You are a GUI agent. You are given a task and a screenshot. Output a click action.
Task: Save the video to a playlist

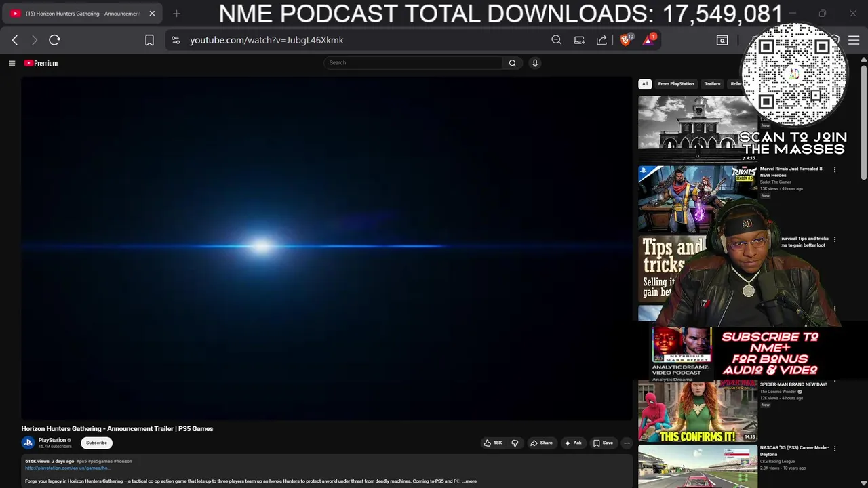[603, 443]
